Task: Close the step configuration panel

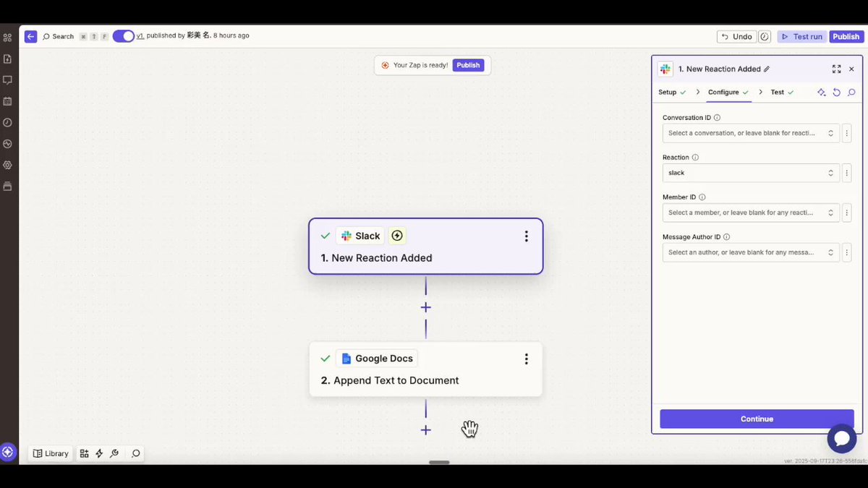Action: pos(851,69)
